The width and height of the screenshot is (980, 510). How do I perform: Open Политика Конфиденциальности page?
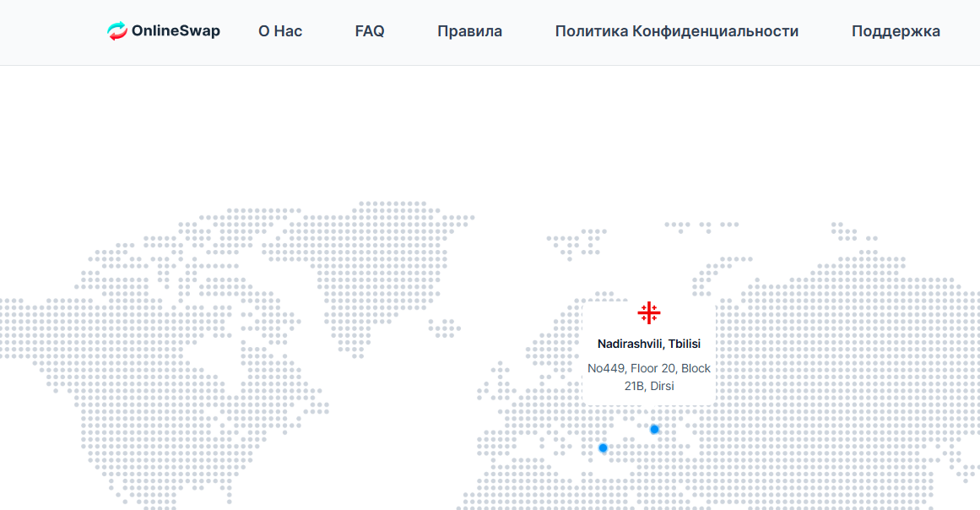tap(676, 31)
